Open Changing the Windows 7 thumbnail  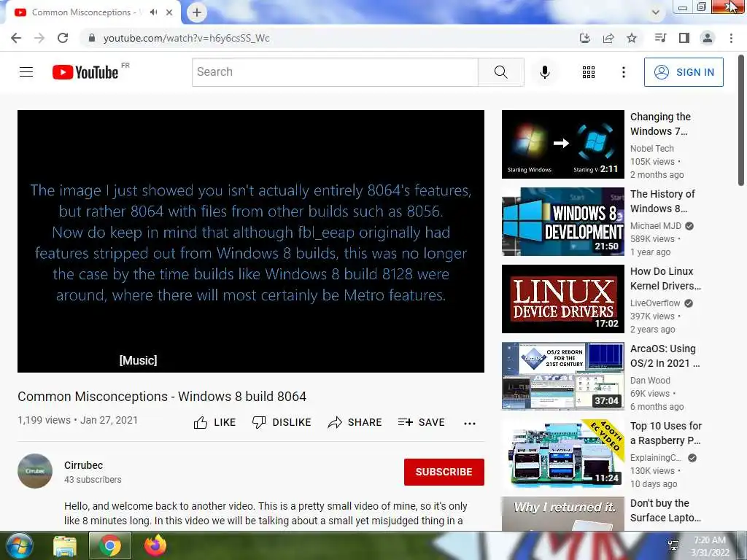click(562, 144)
